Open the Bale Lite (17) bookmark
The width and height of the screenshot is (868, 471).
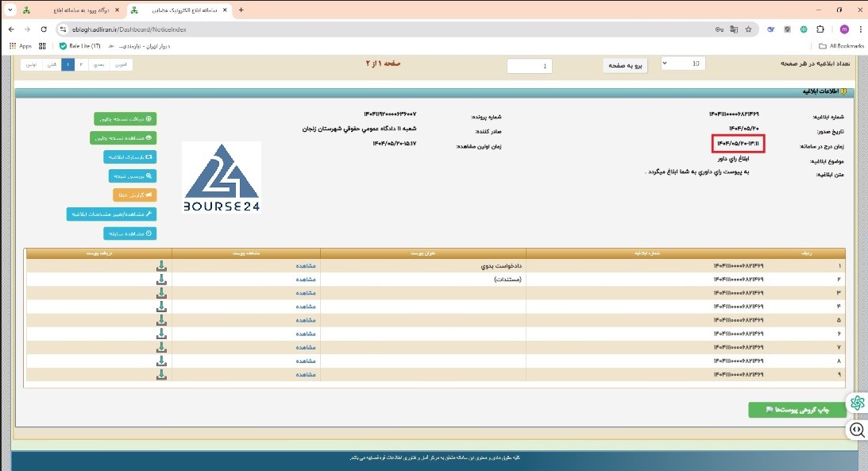pyautogui.click(x=80, y=46)
